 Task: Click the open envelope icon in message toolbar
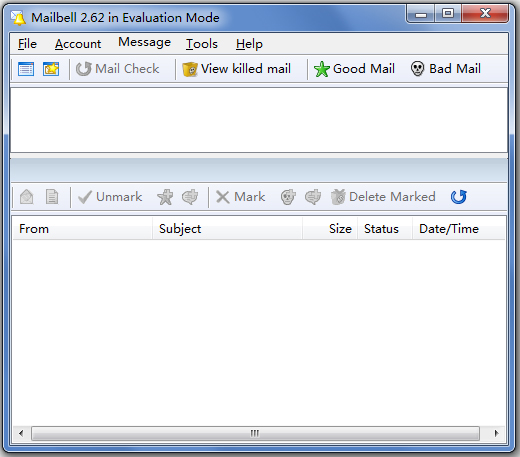tap(27, 197)
